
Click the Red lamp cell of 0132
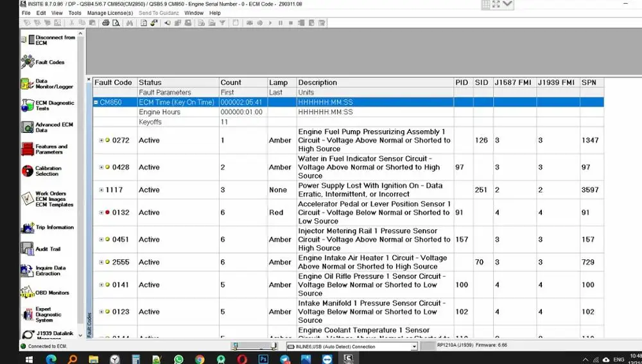click(x=282, y=212)
